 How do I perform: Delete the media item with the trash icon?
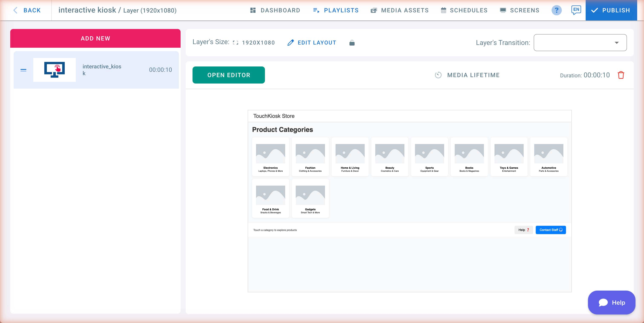click(x=621, y=75)
